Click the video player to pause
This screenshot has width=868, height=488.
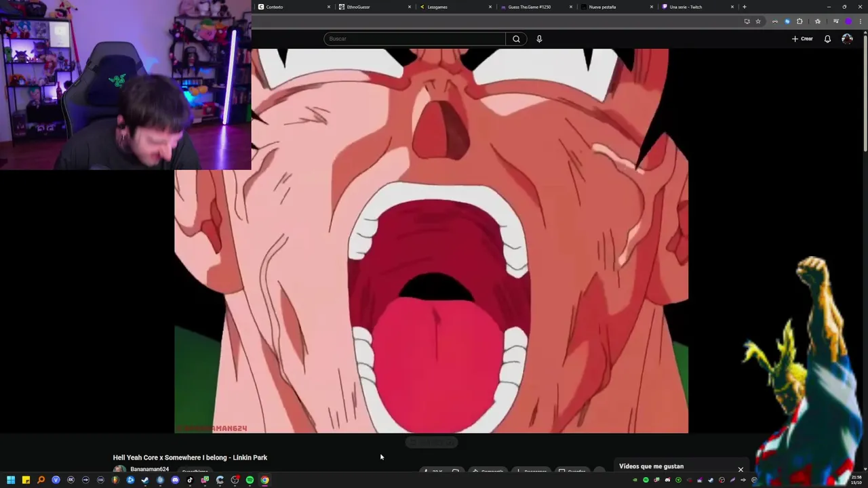pyautogui.click(x=431, y=241)
